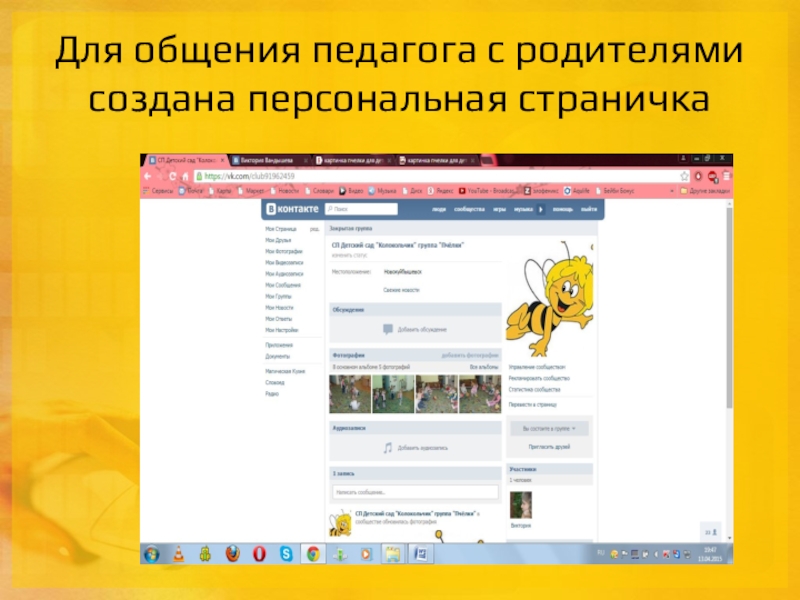Reload the page with the refresh icon
Image resolution: width=800 pixels, height=600 pixels.
coord(172,177)
